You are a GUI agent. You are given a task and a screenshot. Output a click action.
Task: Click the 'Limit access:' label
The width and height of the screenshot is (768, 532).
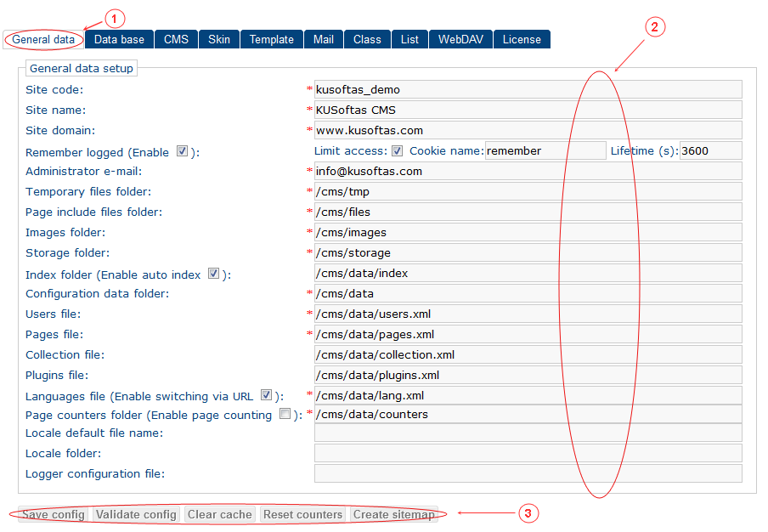[351, 151]
